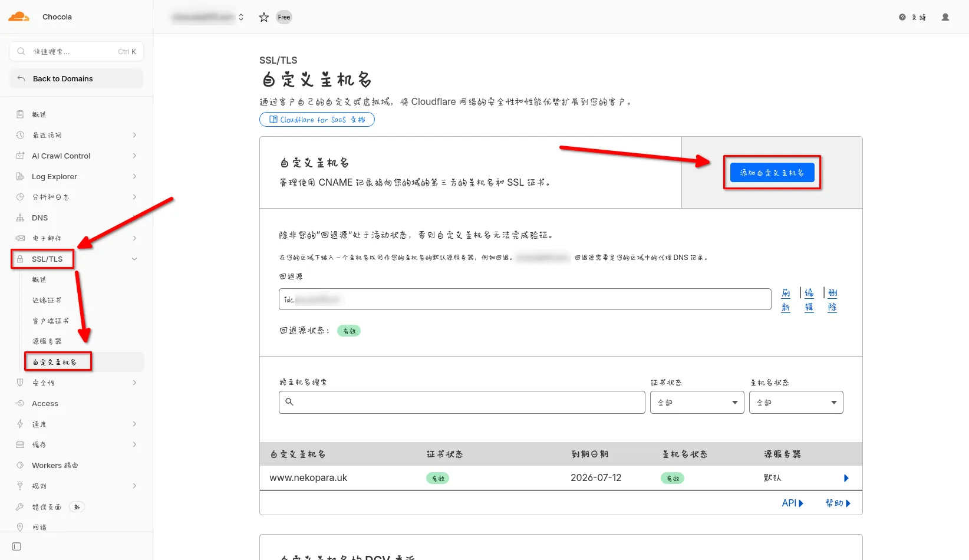969x560 pixels.
Task: Click the 默认 origin server cell
Action: [772, 478]
